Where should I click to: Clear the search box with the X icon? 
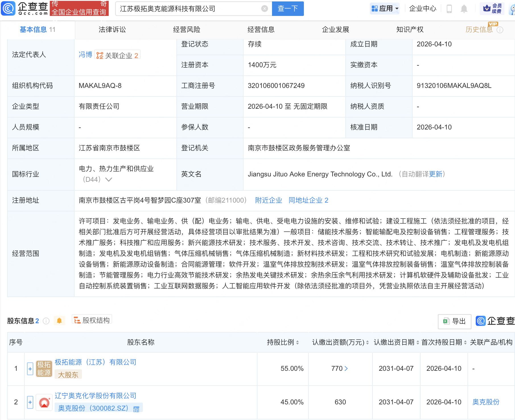[264, 9]
